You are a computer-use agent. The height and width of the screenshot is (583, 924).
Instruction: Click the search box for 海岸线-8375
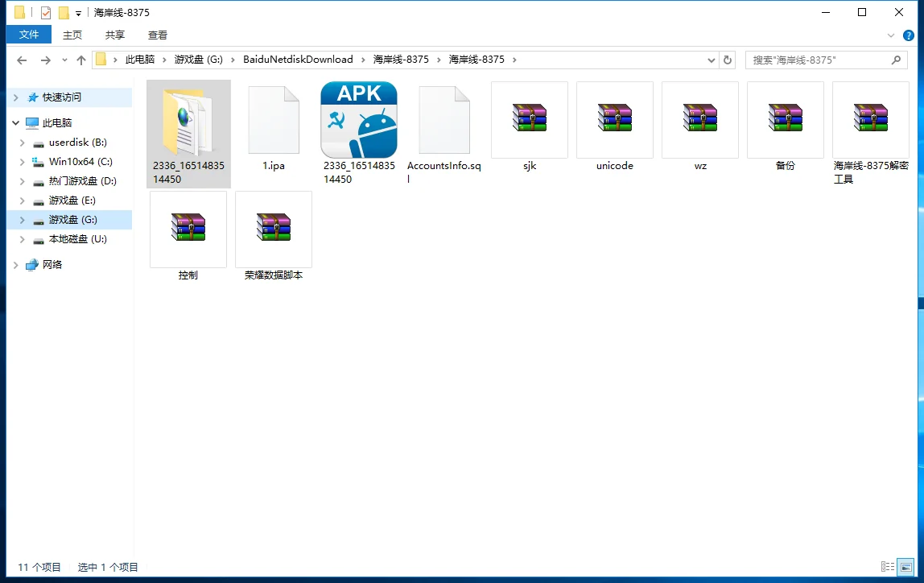[x=817, y=60]
